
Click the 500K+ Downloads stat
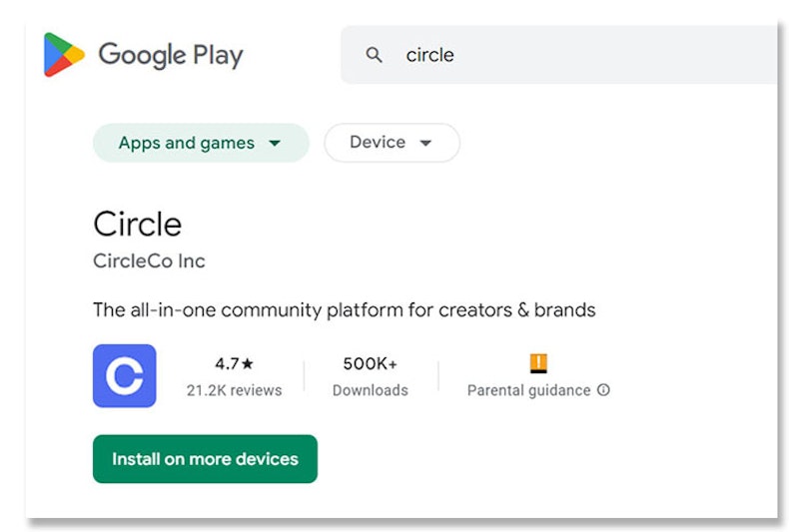tap(371, 376)
